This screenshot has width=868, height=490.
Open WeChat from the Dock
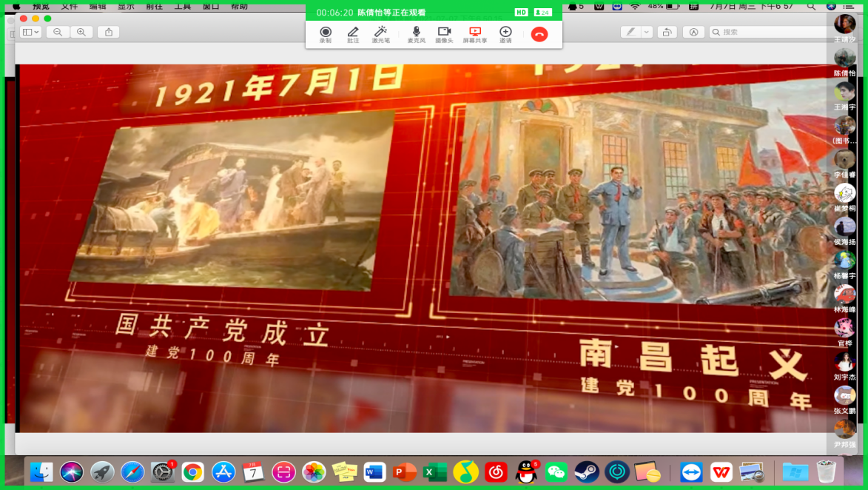(556, 471)
